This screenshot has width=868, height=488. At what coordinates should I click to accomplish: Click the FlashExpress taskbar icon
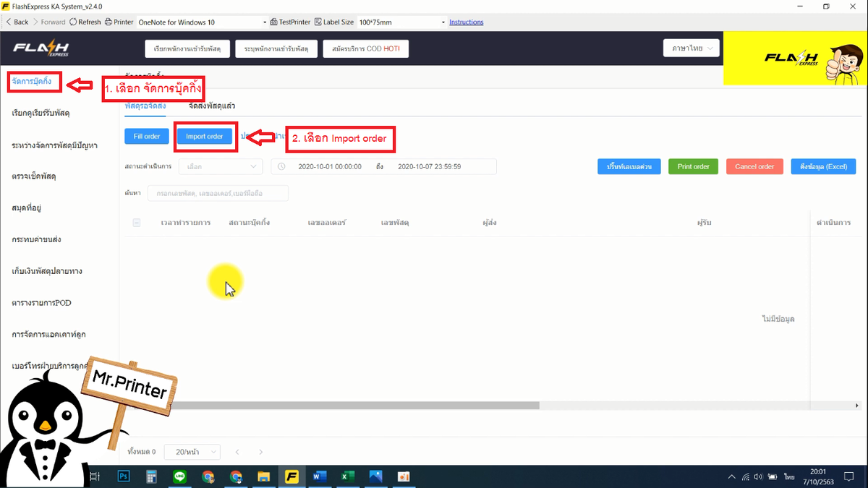[292, 476]
